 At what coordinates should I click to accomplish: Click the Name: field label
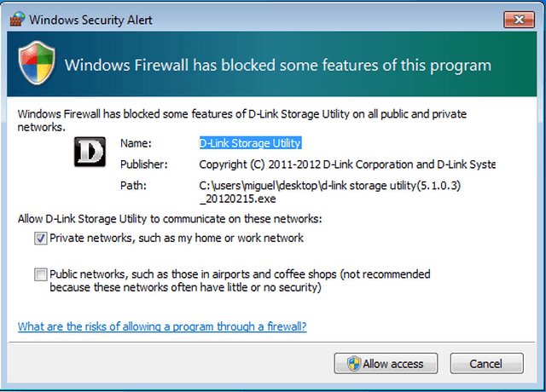[136, 143]
